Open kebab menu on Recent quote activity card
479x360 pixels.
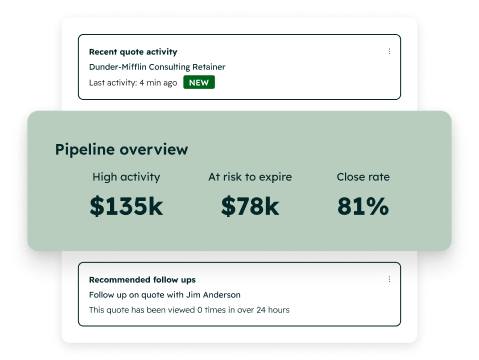coord(389,51)
